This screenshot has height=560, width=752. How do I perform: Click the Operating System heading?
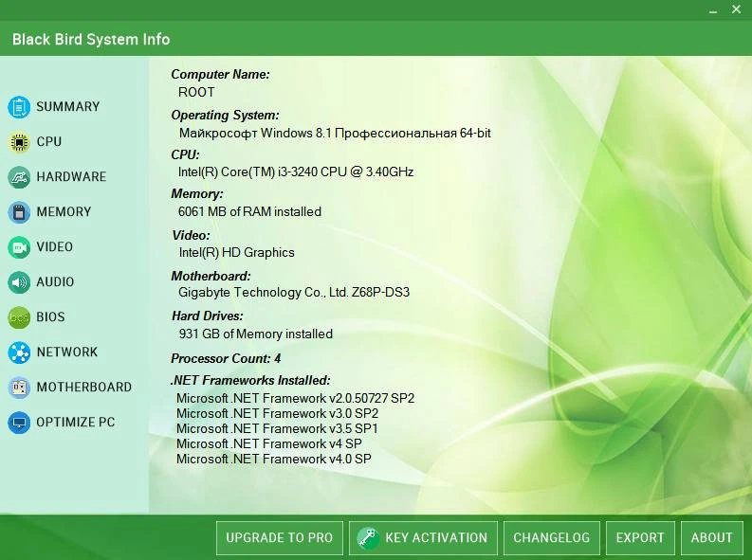coord(225,116)
